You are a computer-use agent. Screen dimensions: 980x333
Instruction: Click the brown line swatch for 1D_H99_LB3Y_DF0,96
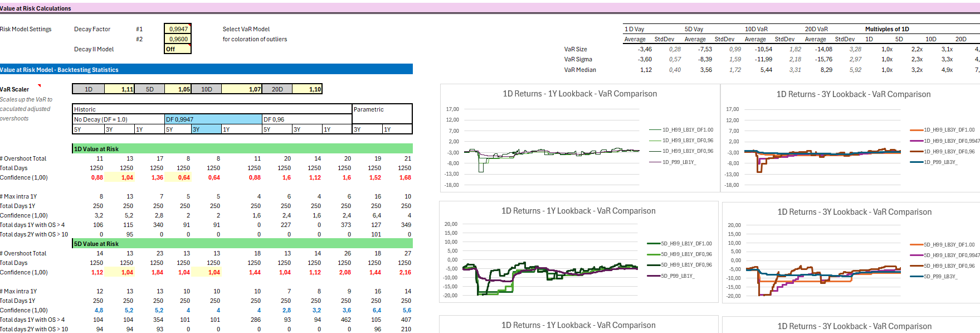point(916,152)
